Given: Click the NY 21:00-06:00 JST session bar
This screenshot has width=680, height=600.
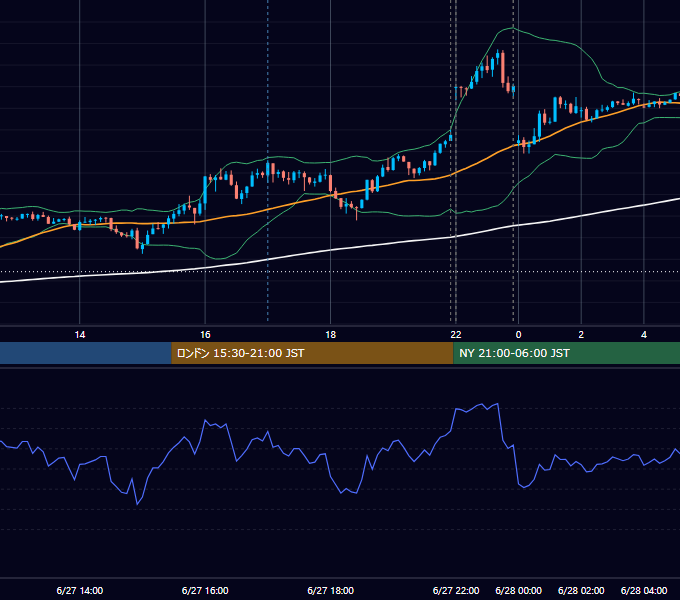Looking at the screenshot, I should click(566, 353).
